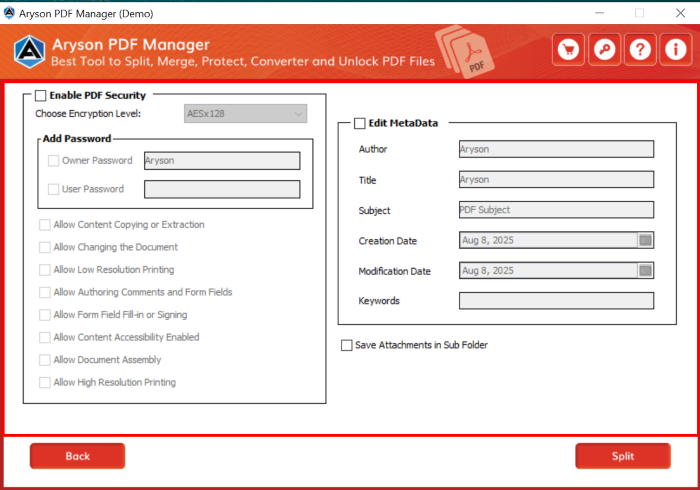Click the Split button
The width and height of the screenshot is (700, 490).
coord(623,456)
